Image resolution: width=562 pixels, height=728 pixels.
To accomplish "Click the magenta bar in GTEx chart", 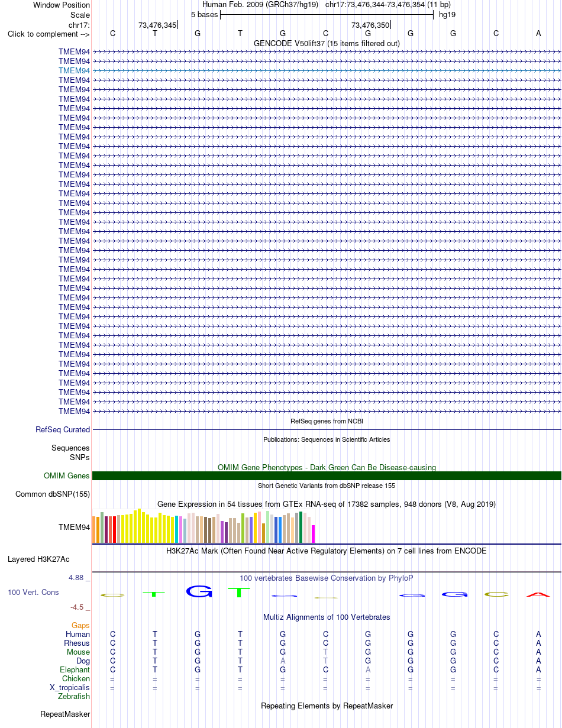I will 313,534.
